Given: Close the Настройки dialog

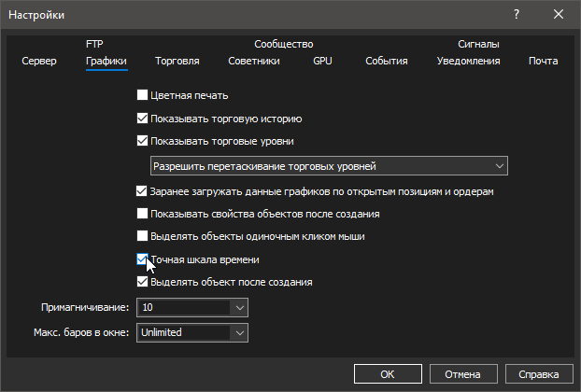Looking at the screenshot, I should pos(559,15).
